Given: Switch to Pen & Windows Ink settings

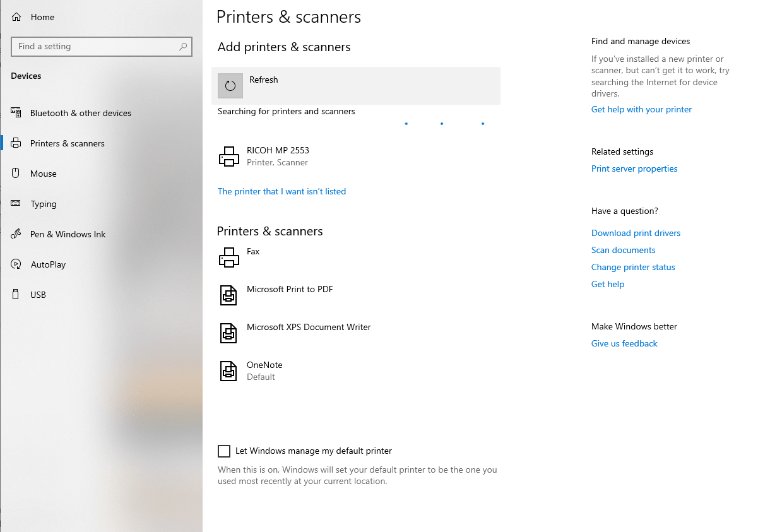Looking at the screenshot, I should pos(68,234).
